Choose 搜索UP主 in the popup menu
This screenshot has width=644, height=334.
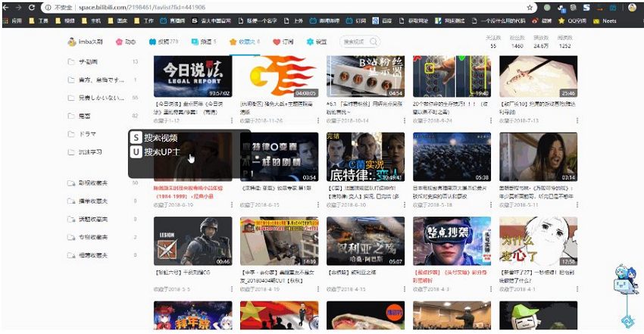coord(162,151)
